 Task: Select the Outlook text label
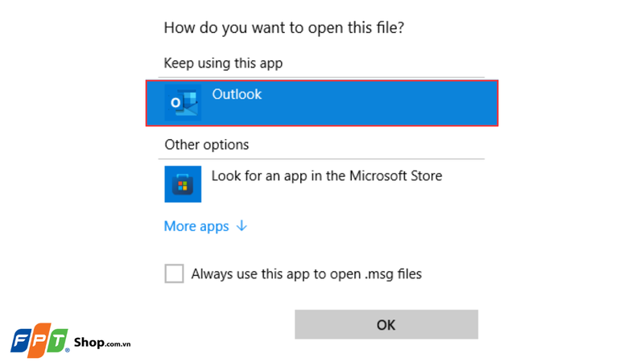tap(237, 94)
